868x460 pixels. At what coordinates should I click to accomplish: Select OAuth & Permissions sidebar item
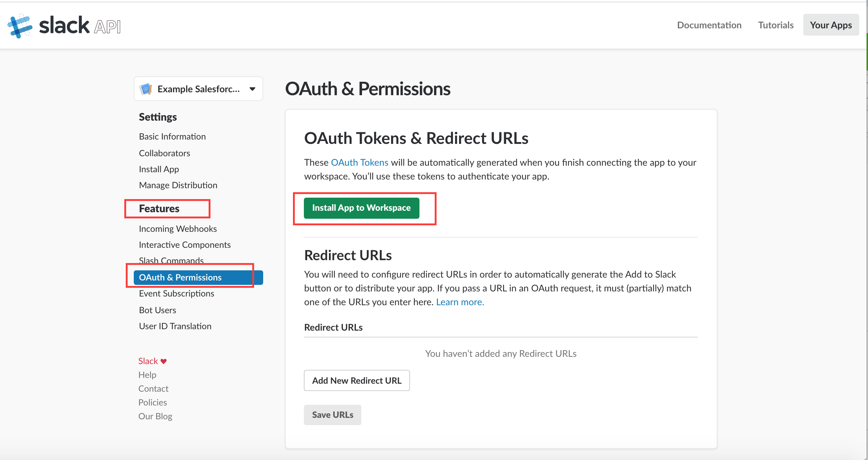pos(198,278)
